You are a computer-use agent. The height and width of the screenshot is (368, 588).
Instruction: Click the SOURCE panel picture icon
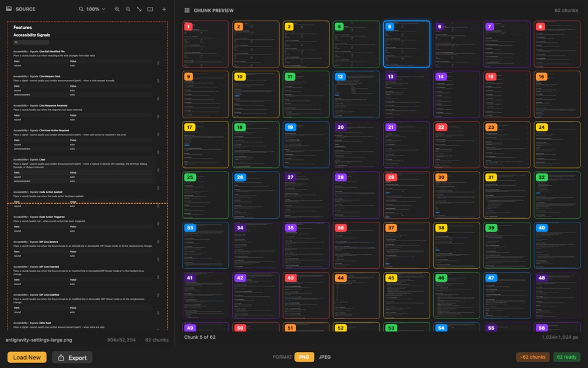click(8, 9)
